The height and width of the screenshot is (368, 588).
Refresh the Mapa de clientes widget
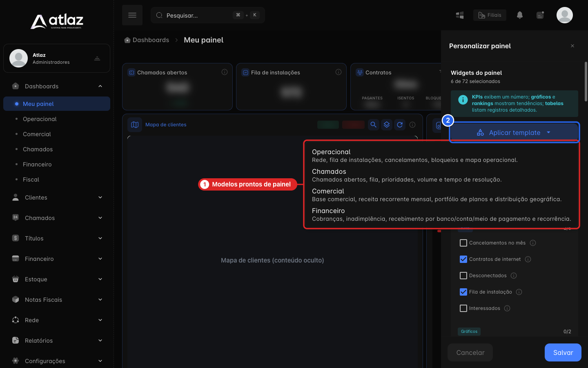[400, 125]
